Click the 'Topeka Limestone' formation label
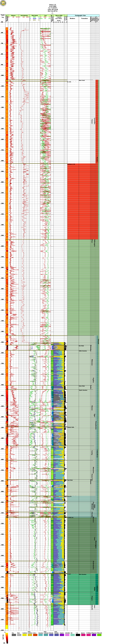The width and height of the screenshot is (126, 644). pyautogui.click(x=83, y=390)
